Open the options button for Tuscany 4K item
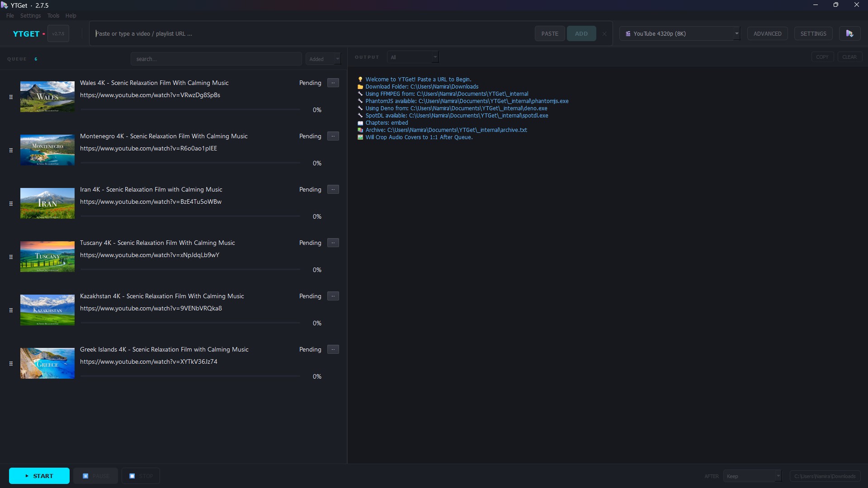The image size is (868, 488). click(333, 243)
